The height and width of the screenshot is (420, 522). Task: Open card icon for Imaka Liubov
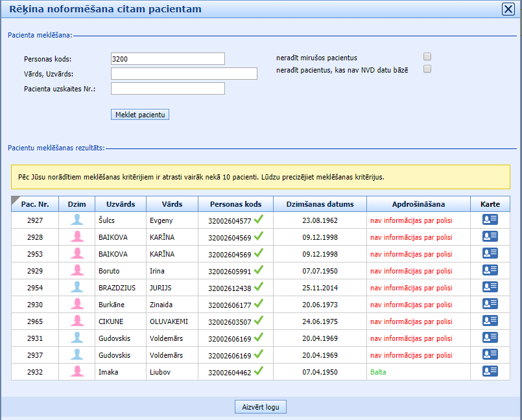(490, 371)
